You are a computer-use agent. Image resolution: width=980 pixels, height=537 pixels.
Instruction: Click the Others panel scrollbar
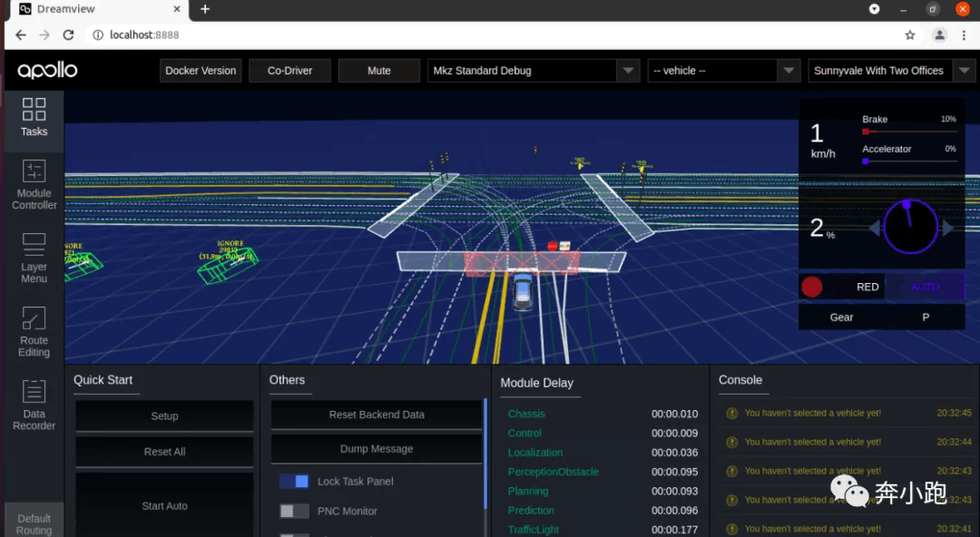coord(485,454)
